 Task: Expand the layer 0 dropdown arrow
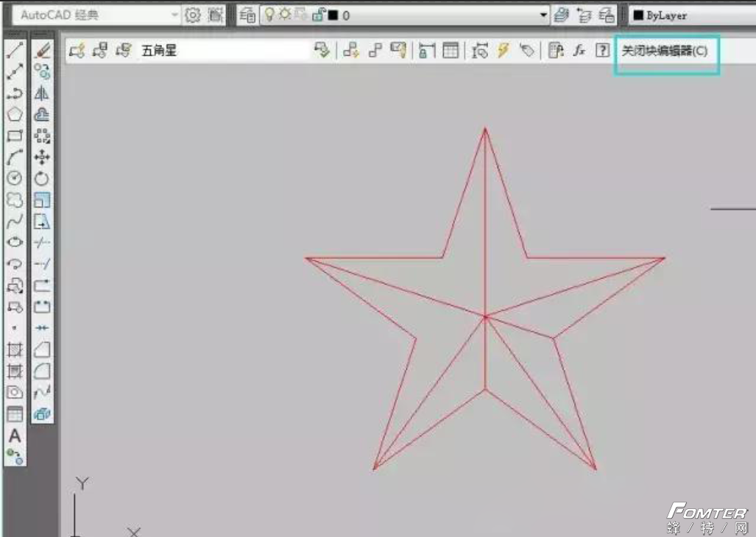click(543, 15)
